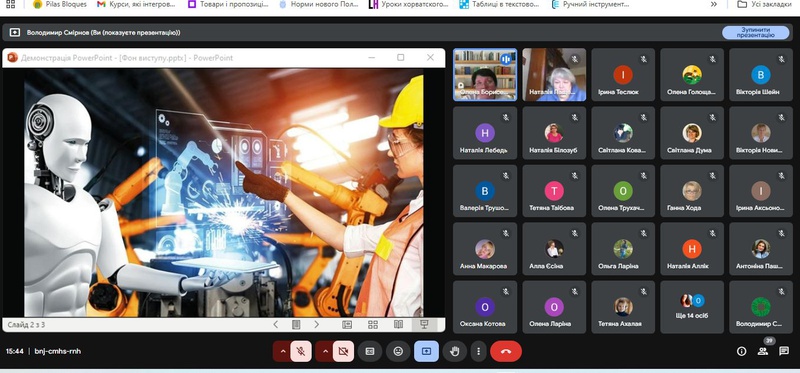This screenshot has height=373, width=800.
Task: Open the meeting details info icon
Action: pyautogui.click(x=741, y=352)
